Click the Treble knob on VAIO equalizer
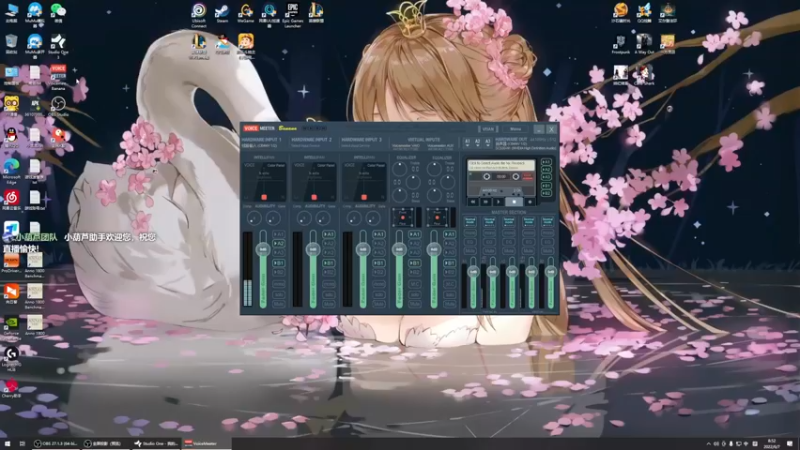 point(399,169)
